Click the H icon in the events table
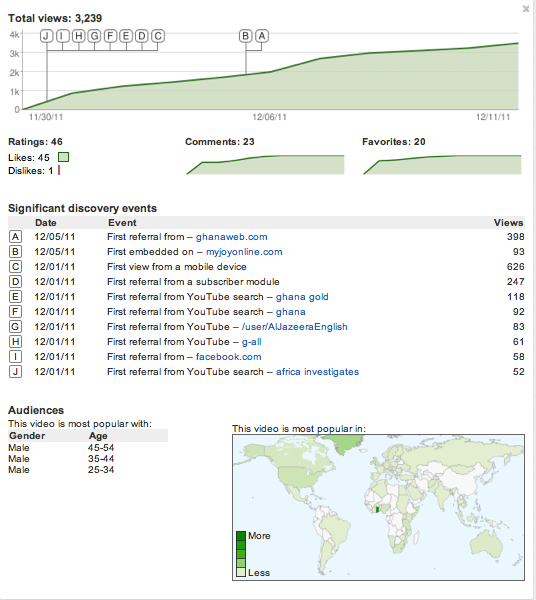 (15, 342)
